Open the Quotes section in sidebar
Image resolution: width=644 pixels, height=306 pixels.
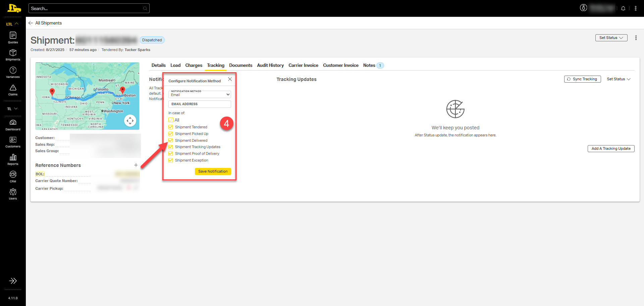click(13, 38)
